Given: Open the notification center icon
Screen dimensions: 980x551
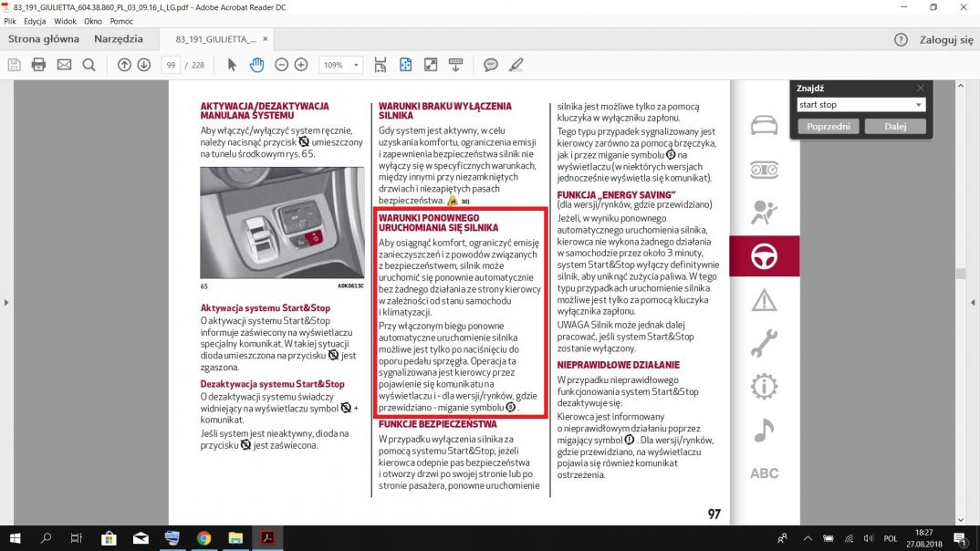Looking at the screenshot, I should tap(961, 538).
